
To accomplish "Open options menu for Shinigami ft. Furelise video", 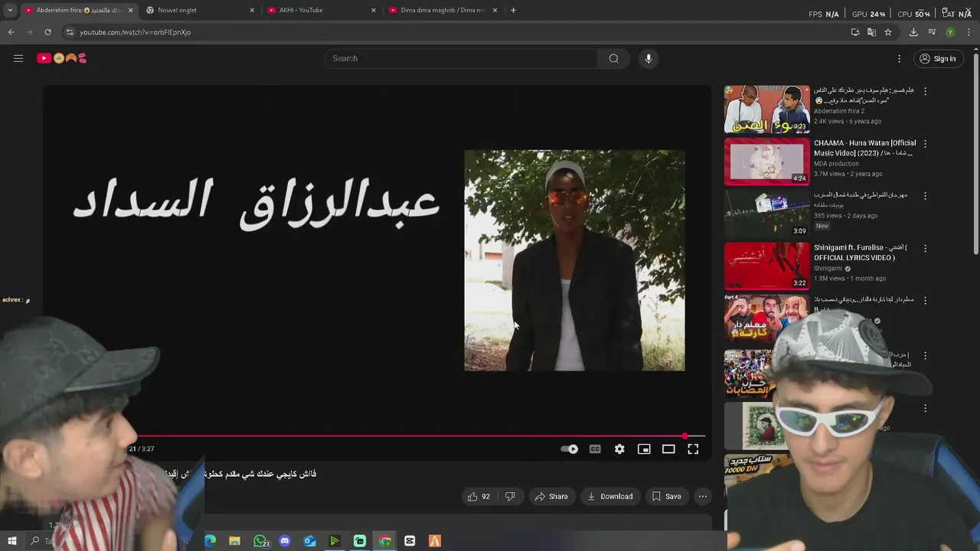I will (x=925, y=249).
